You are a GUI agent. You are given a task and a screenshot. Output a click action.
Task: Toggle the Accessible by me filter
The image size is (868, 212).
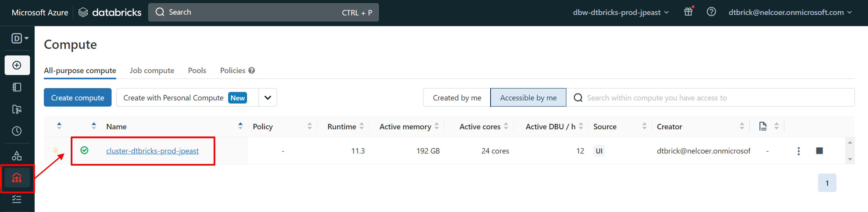click(x=528, y=98)
